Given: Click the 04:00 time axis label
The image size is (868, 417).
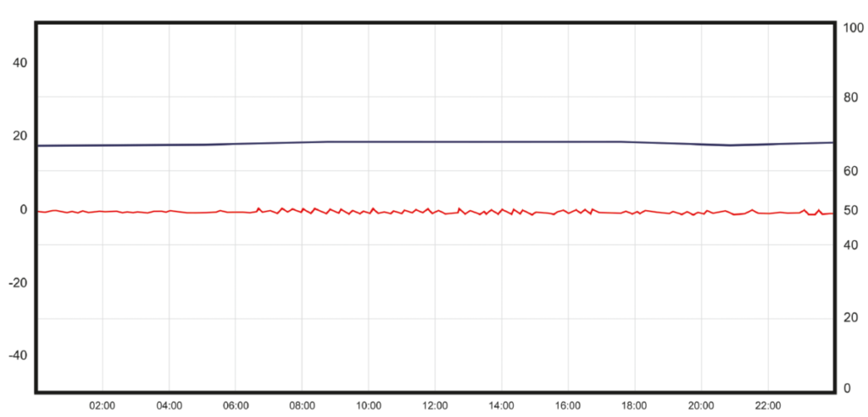Looking at the screenshot, I should click(x=169, y=405).
